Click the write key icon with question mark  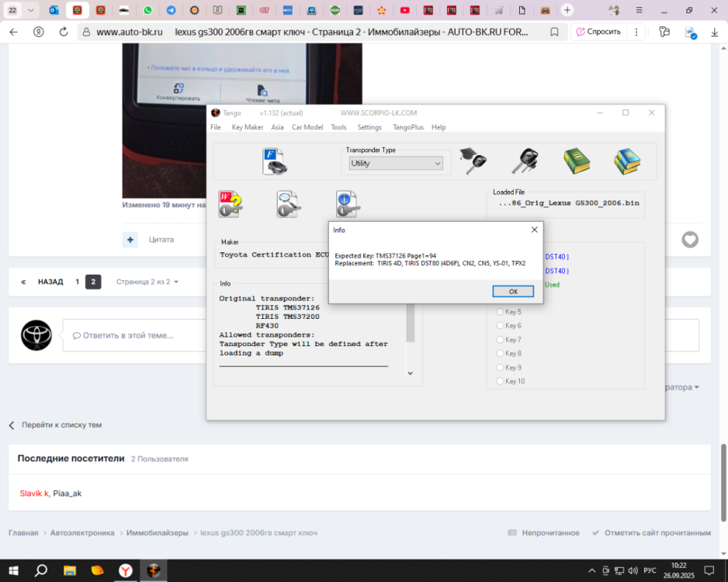pos(231,204)
